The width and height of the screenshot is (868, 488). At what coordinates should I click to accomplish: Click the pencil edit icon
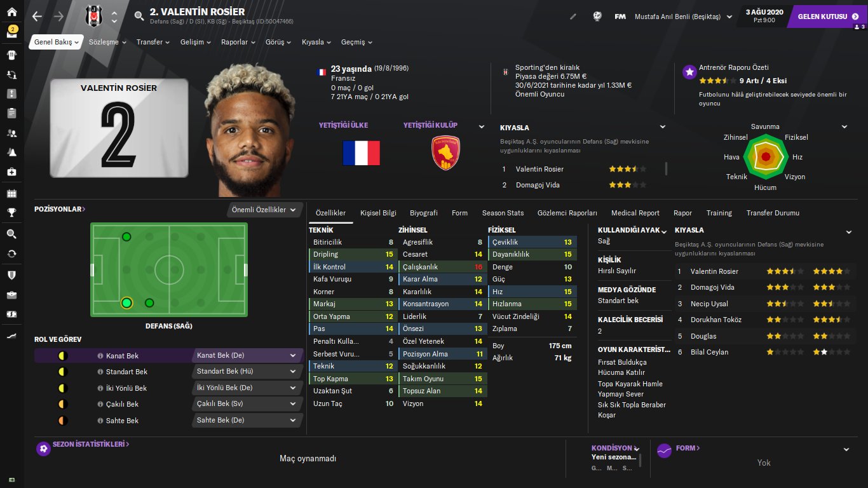click(x=573, y=17)
